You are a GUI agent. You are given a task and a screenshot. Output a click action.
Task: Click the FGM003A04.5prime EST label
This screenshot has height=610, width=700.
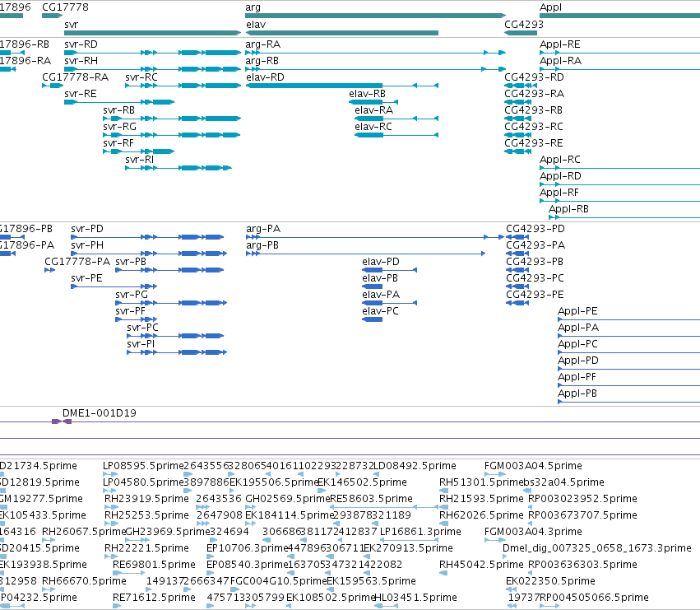(533, 466)
